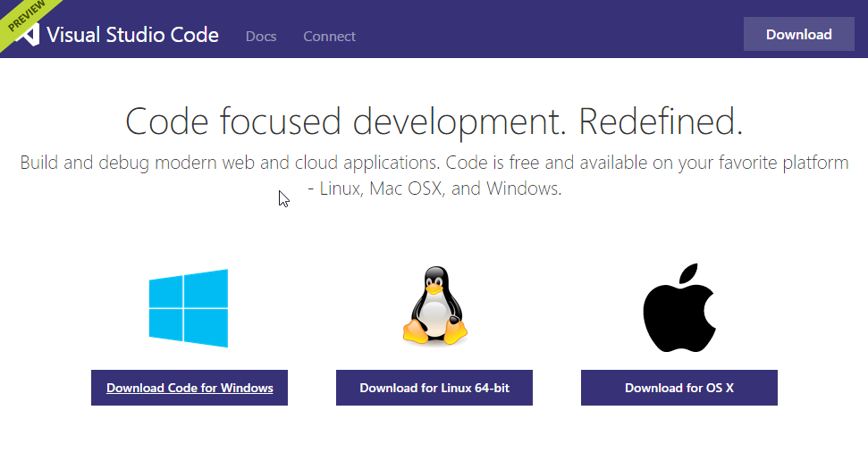Screen dimensions: 868x469
Task: Click the word Redefined in the headline
Action: pyautogui.click(x=661, y=121)
